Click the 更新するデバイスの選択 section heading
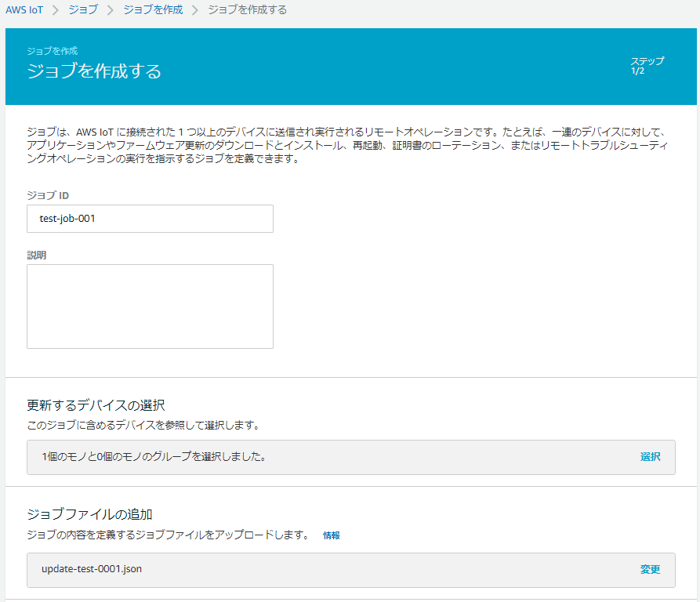 pos(96,405)
